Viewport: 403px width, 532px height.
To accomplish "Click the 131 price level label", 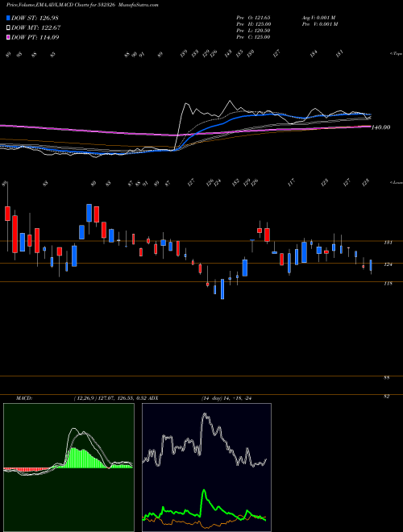I will (388, 243).
